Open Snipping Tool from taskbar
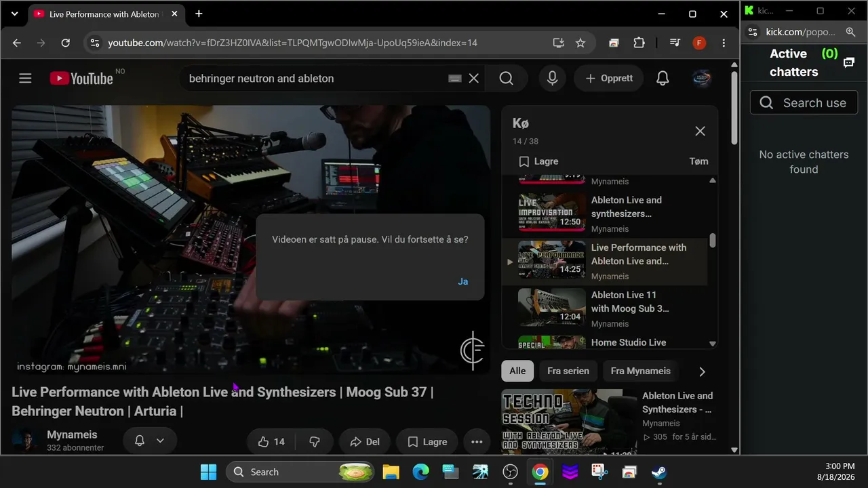Image resolution: width=868 pixels, height=488 pixels. click(x=599, y=472)
